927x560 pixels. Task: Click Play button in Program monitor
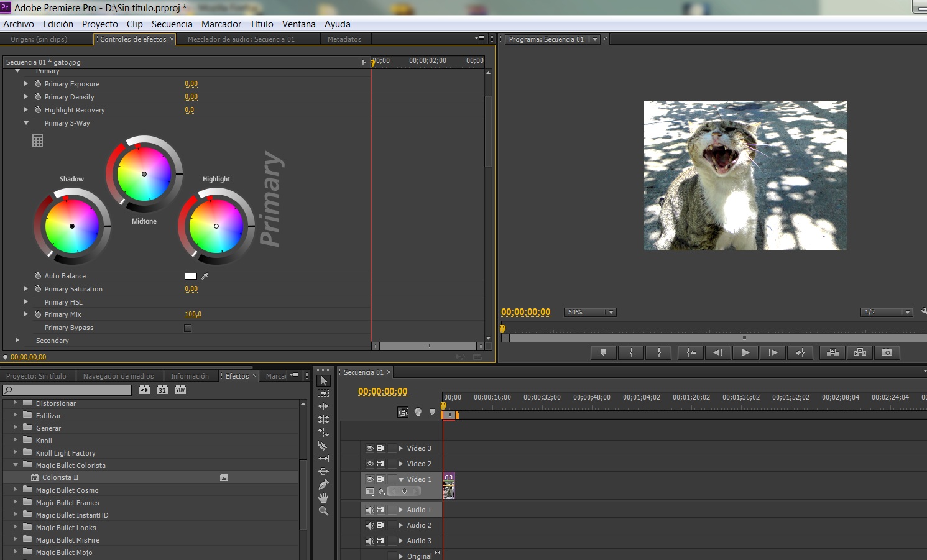745,352
